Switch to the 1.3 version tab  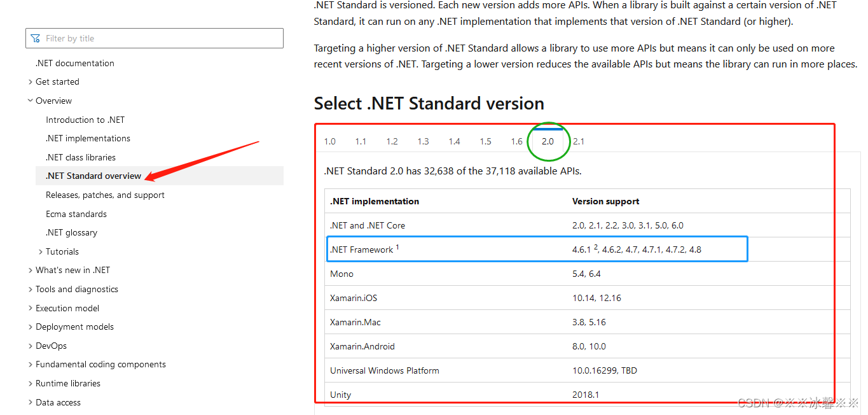(x=423, y=141)
